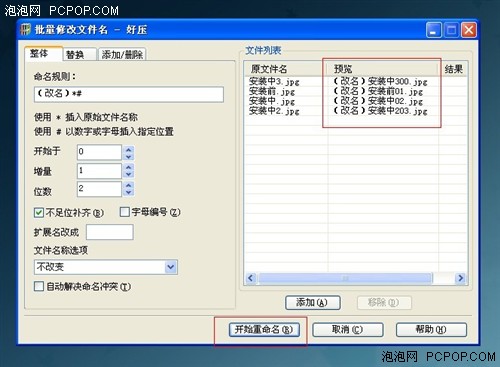The width and height of the screenshot is (500, 367).
Task: Maximize the 批量修改文件名 window
Action: (x=452, y=30)
